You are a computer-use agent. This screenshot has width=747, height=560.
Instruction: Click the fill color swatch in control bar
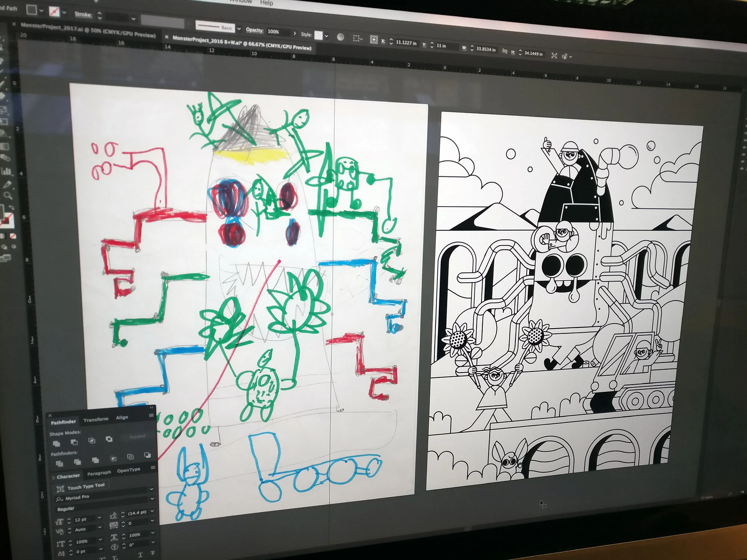coord(31,10)
